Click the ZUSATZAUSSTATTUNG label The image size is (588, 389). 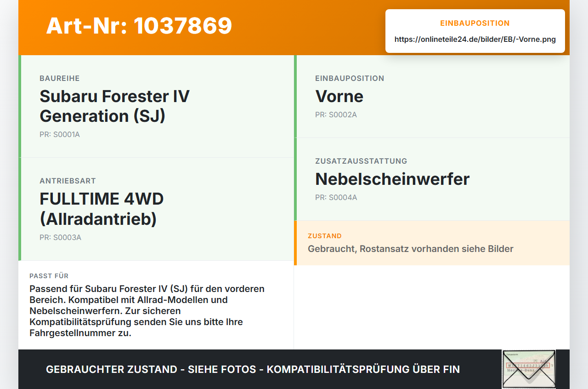(361, 161)
